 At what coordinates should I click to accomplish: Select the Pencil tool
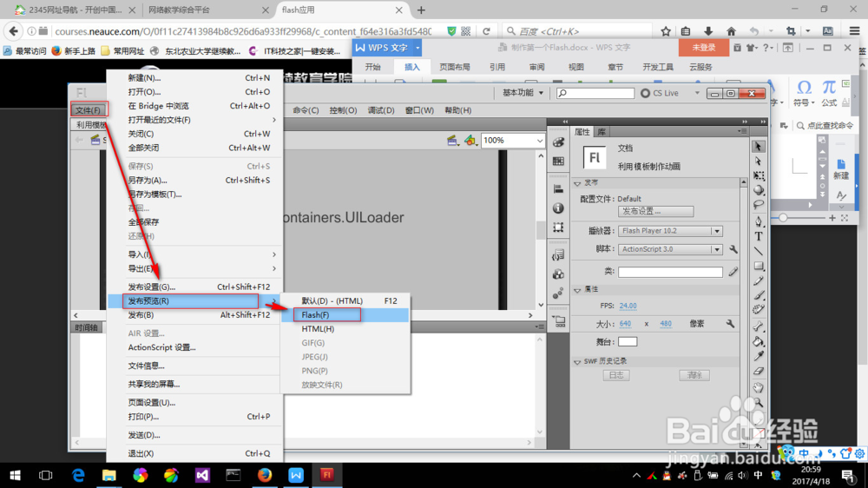(759, 280)
